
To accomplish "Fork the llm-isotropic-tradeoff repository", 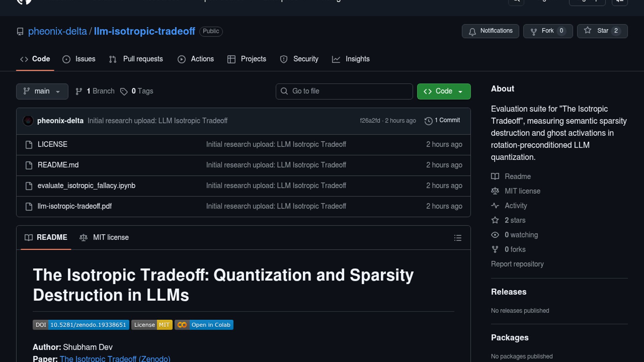I will (547, 31).
